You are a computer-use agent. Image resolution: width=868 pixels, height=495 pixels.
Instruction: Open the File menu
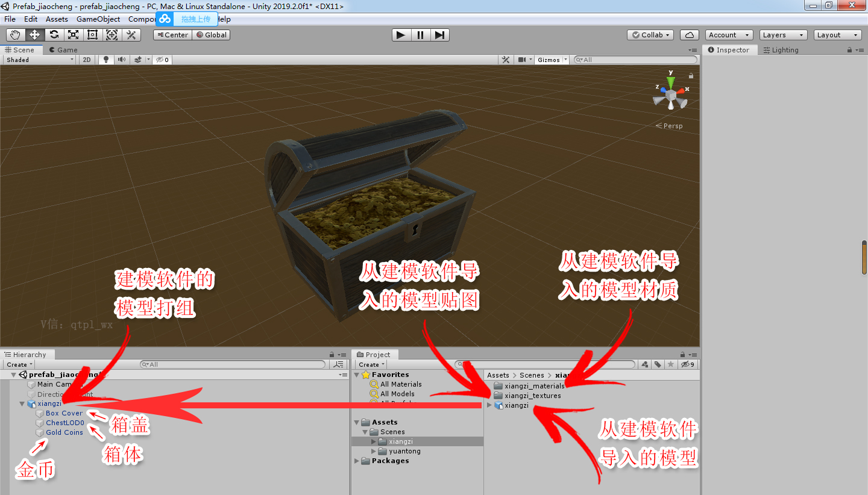click(10, 19)
